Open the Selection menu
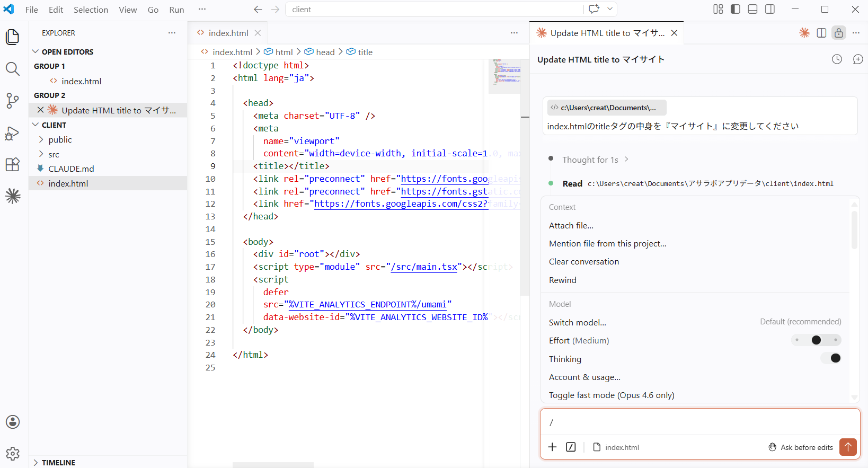This screenshot has height=468, width=868. pyautogui.click(x=91, y=10)
